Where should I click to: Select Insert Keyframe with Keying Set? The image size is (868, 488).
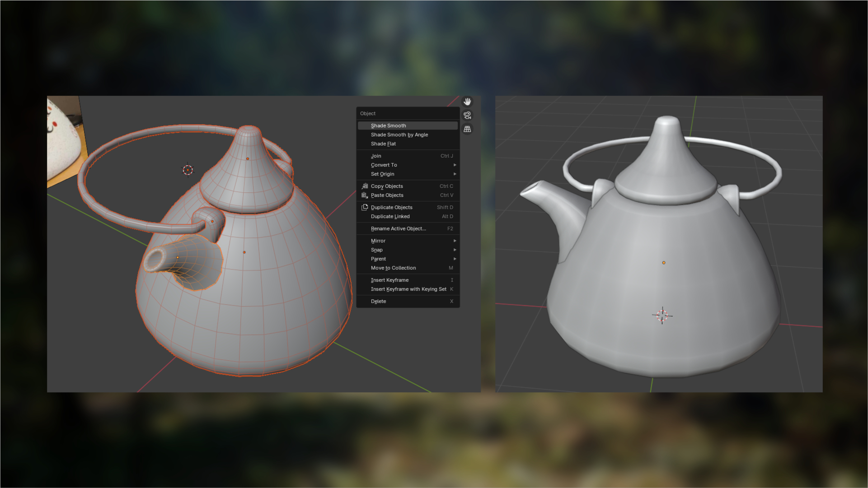[408, 289]
